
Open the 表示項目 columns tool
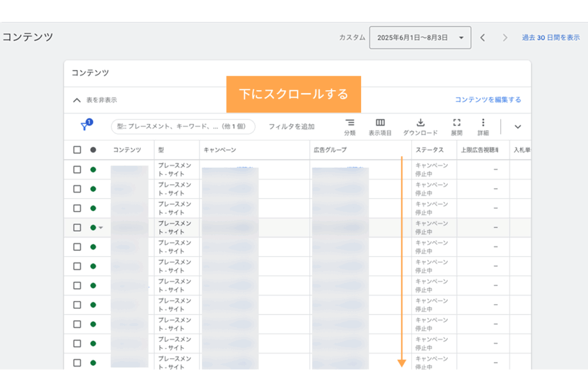coord(380,127)
